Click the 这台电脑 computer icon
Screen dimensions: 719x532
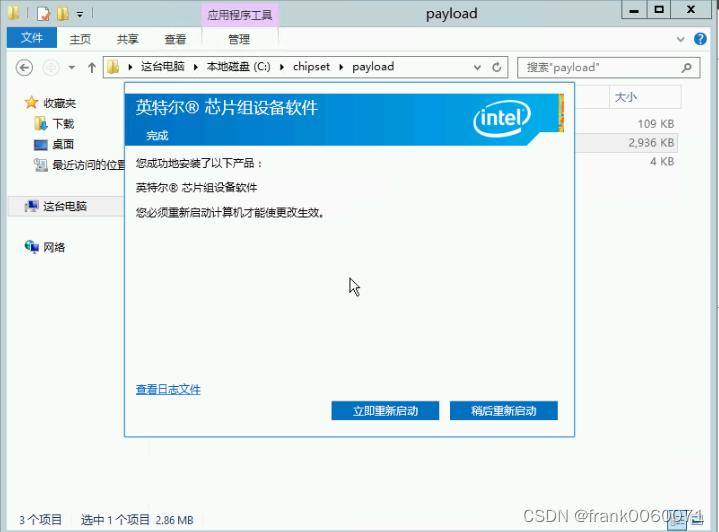point(32,206)
